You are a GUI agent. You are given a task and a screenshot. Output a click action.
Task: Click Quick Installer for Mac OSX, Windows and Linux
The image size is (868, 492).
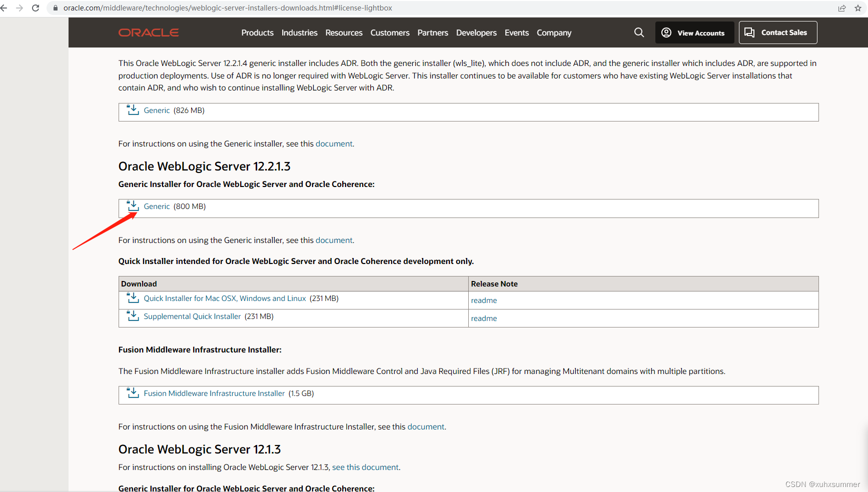(x=225, y=298)
